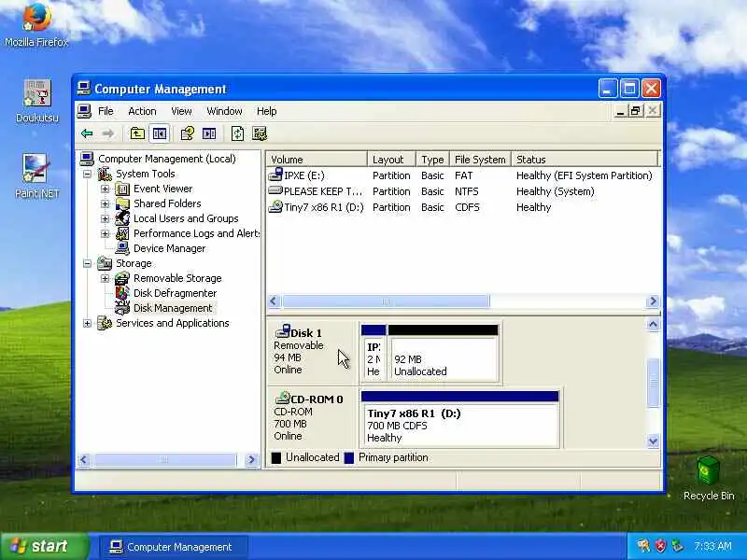Click the disk view scroll down arrow
This screenshot has height=560, width=747.
(x=653, y=441)
